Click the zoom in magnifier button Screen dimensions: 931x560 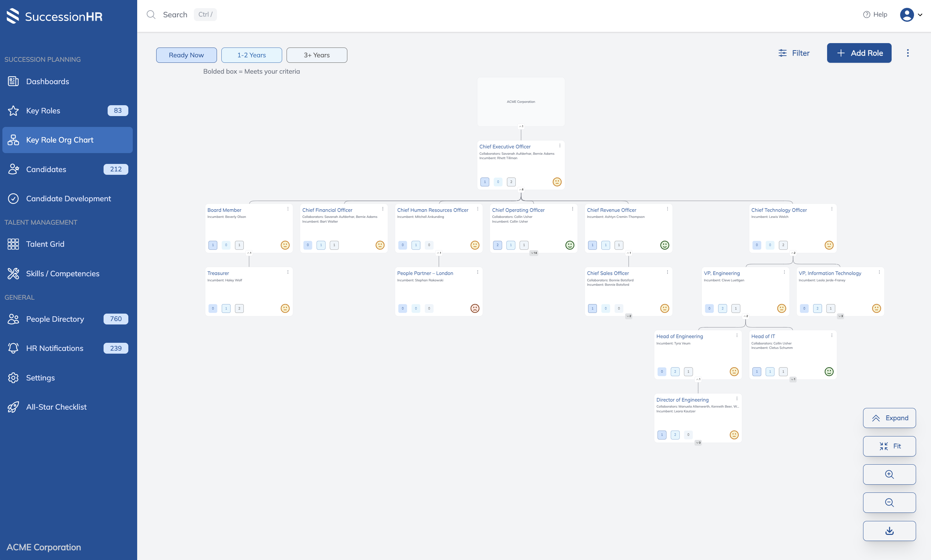[x=889, y=474]
